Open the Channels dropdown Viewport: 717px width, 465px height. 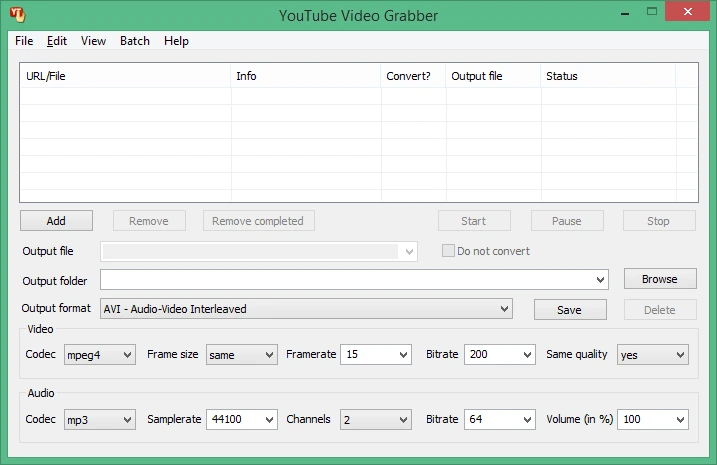(x=376, y=420)
